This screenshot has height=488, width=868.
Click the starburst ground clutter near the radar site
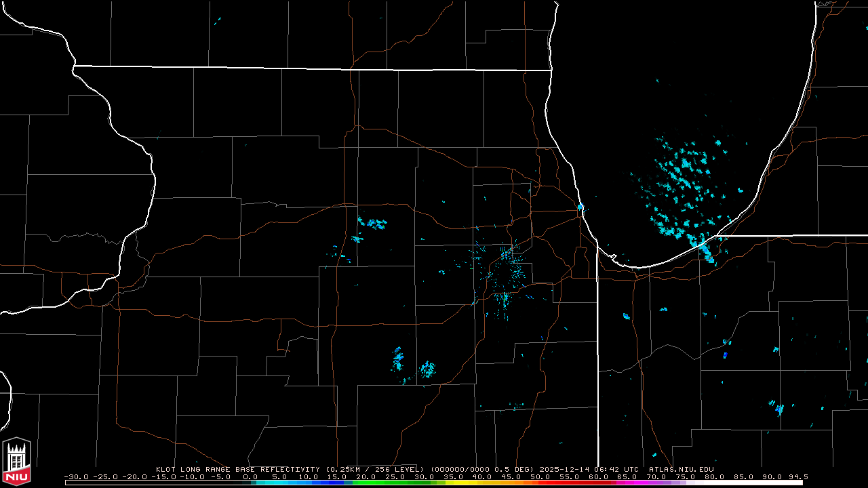pyautogui.click(x=505, y=274)
